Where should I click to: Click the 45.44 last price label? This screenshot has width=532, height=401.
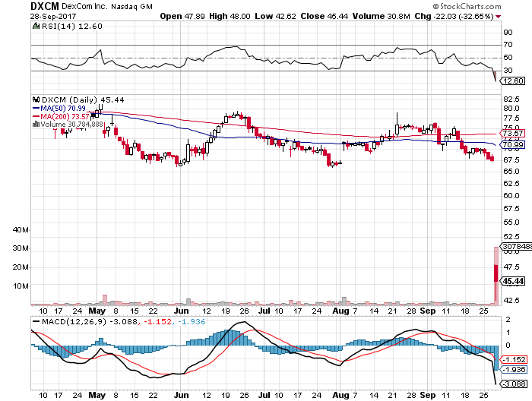tap(514, 281)
